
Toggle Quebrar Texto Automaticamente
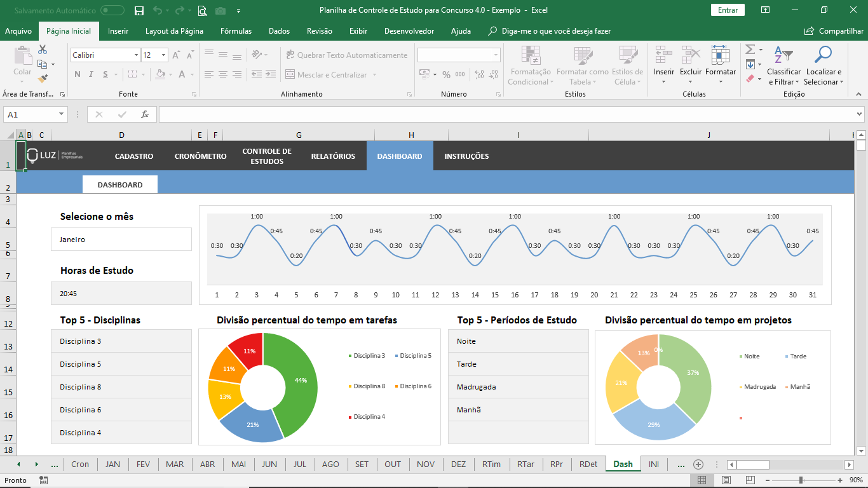coord(346,55)
